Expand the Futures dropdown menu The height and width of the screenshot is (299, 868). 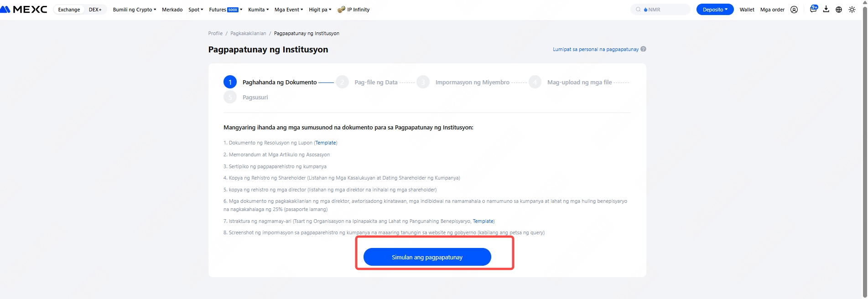pyautogui.click(x=225, y=10)
